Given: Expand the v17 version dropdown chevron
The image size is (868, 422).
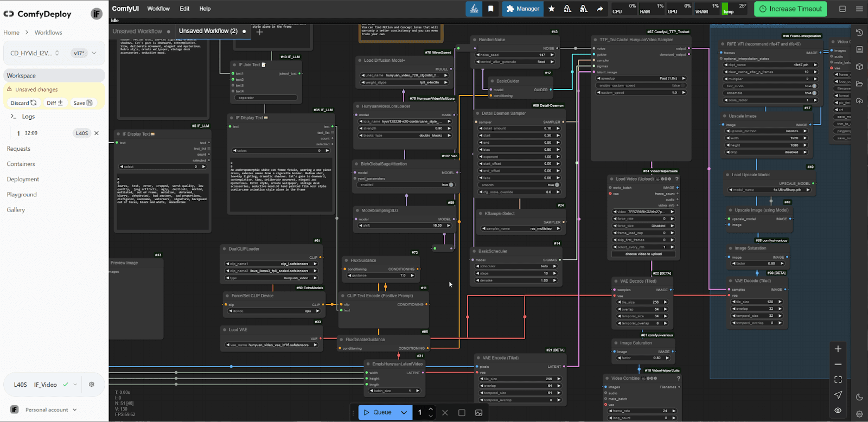Looking at the screenshot, I should pos(94,53).
